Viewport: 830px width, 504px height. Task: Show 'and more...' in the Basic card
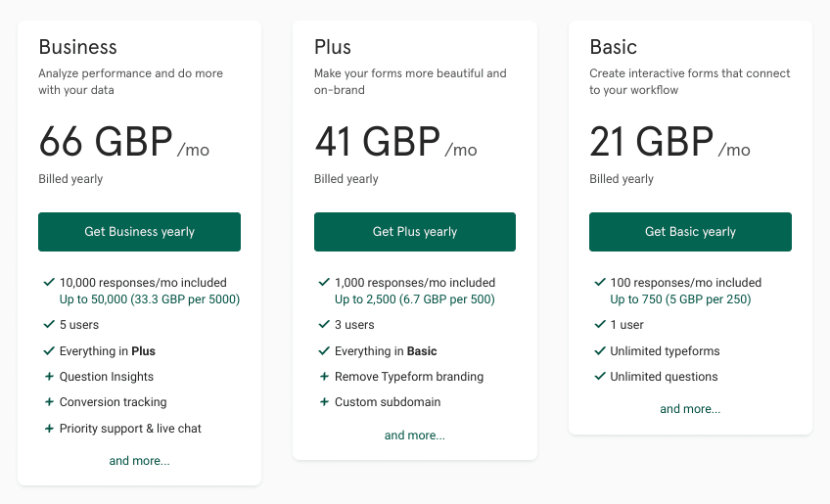690,409
